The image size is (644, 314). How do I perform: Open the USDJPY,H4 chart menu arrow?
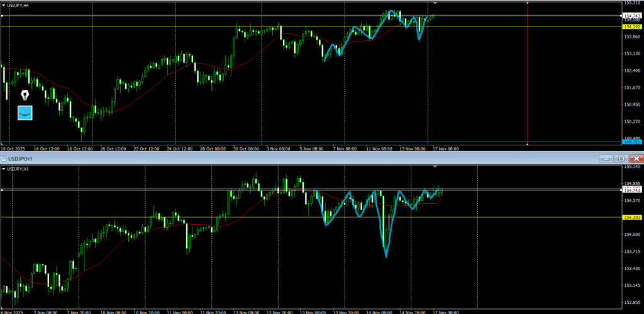(x=3, y=5)
